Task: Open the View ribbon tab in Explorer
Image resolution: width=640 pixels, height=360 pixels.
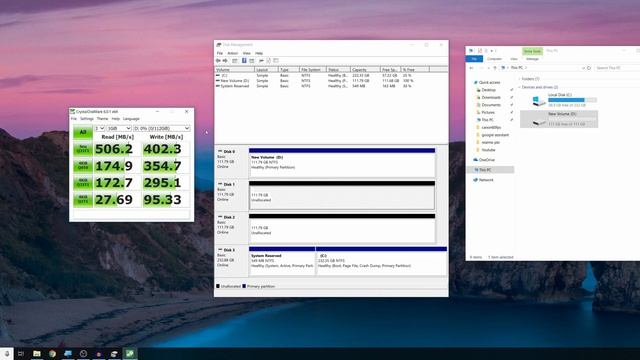Action: click(x=513, y=59)
